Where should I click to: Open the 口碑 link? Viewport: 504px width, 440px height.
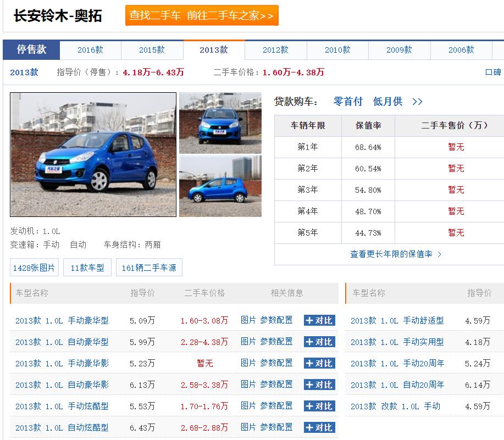click(493, 72)
